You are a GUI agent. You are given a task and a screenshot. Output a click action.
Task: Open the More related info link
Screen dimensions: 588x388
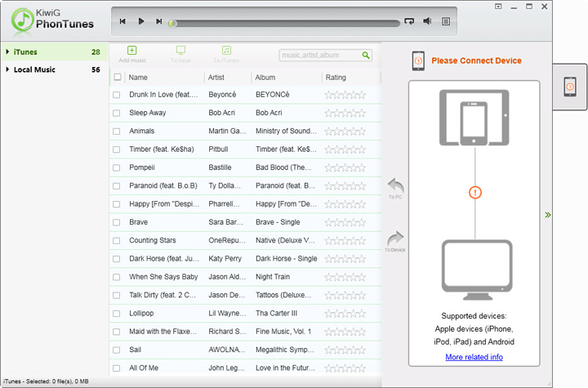click(x=474, y=357)
